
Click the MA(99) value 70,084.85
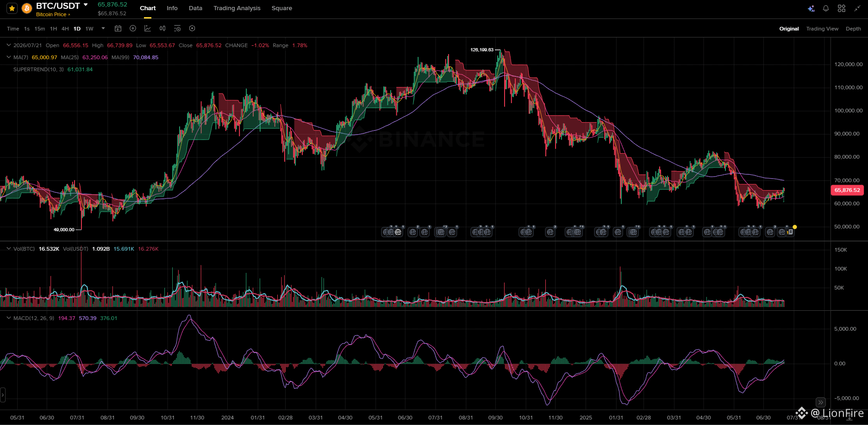coord(146,57)
